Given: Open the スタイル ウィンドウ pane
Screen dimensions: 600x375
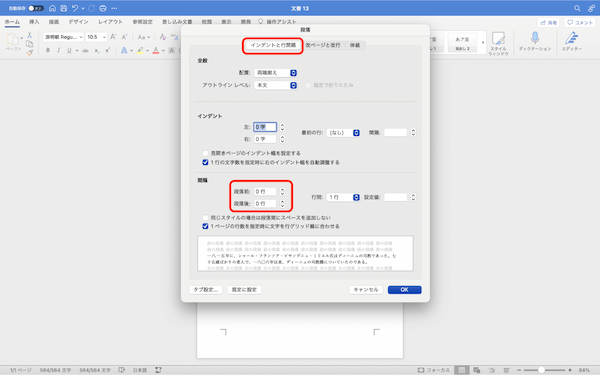Looking at the screenshot, I should point(498,44).
